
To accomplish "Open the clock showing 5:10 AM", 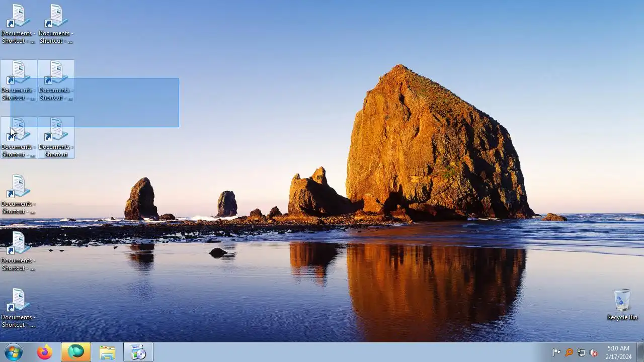I will click(x=618, y=352).
